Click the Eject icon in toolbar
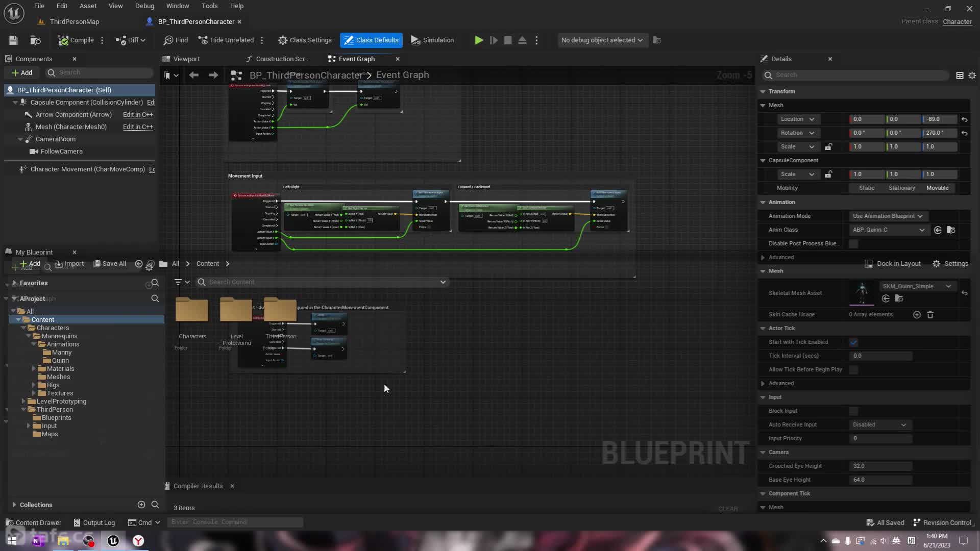This screenshot has height=551, width=980. pyautogui.click(x=522, y=40)
